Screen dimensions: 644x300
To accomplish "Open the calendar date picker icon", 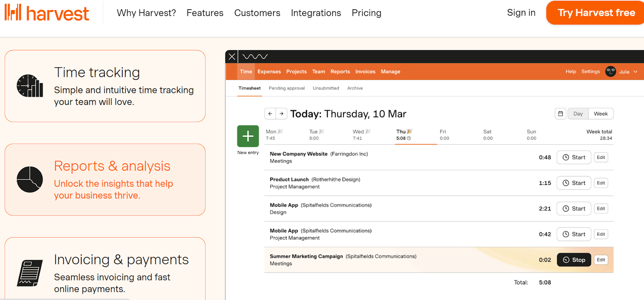I will point(560,114).
